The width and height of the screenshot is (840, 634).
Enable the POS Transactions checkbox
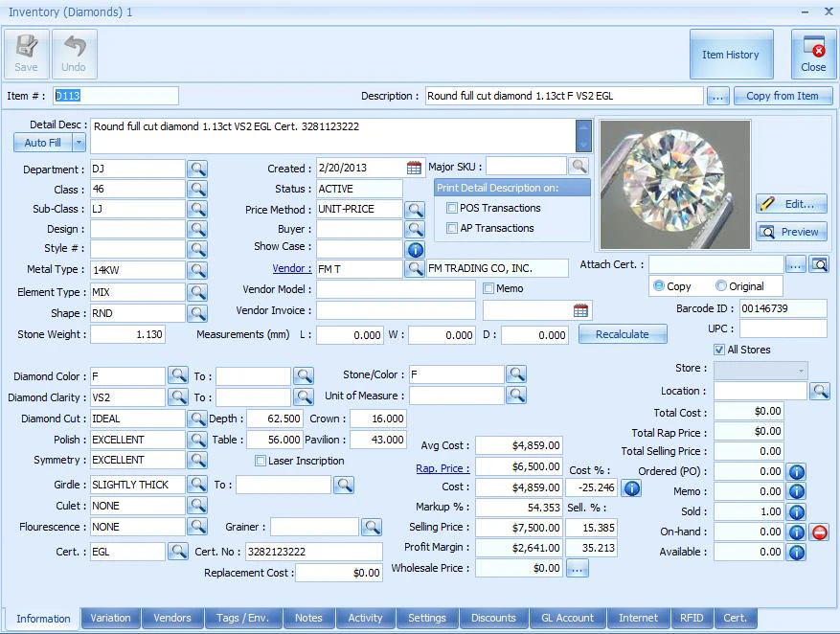click(453, 208)
